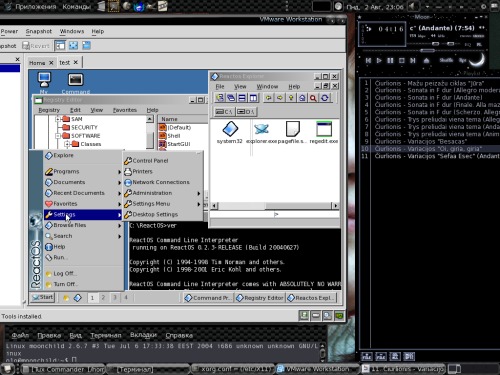Image resolution: width=500 pixels, height=375 pixels.
Task: Skip to next track in Moon player
Action: (x=413, y=60)
